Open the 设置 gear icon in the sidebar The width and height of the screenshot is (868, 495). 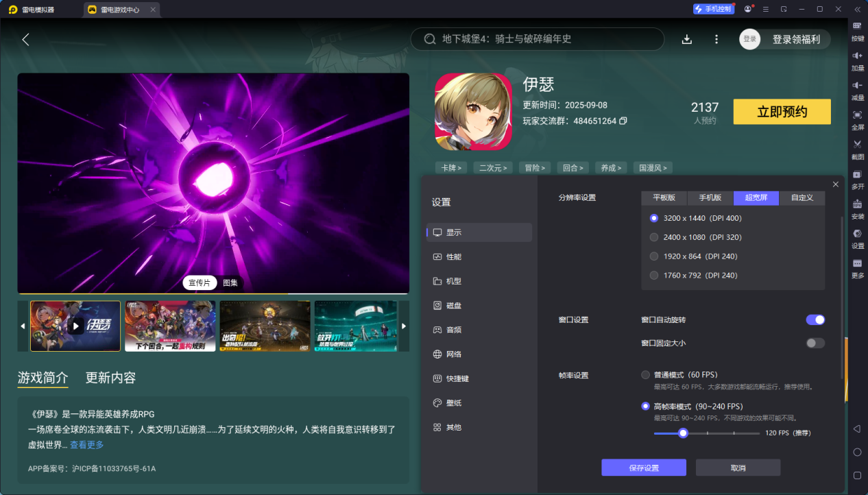pyautogui.click(x=857, y=237)
